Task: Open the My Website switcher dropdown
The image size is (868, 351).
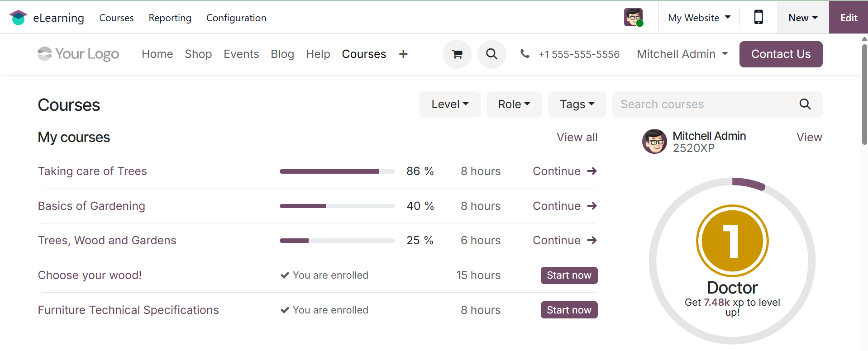Action: tap(699, 18)
